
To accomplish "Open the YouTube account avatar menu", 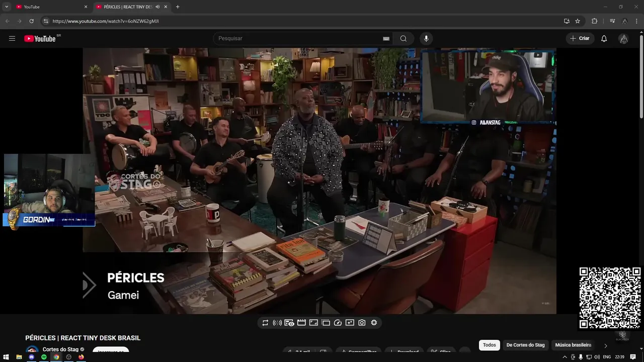I will 623,39.
